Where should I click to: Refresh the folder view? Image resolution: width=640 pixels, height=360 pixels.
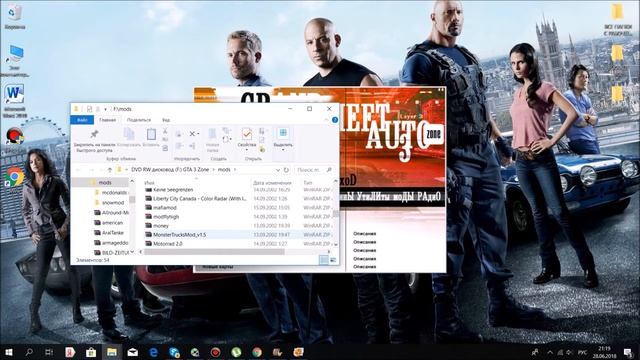coord(286,170)
